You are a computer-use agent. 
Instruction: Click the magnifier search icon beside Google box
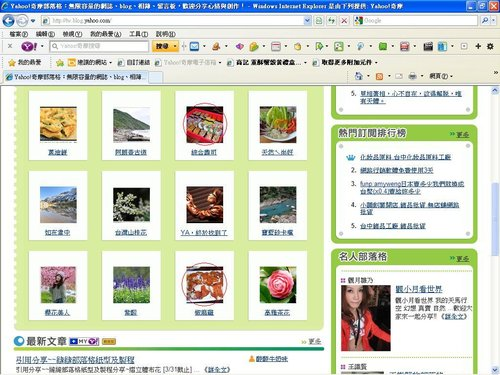click(485, 21)
